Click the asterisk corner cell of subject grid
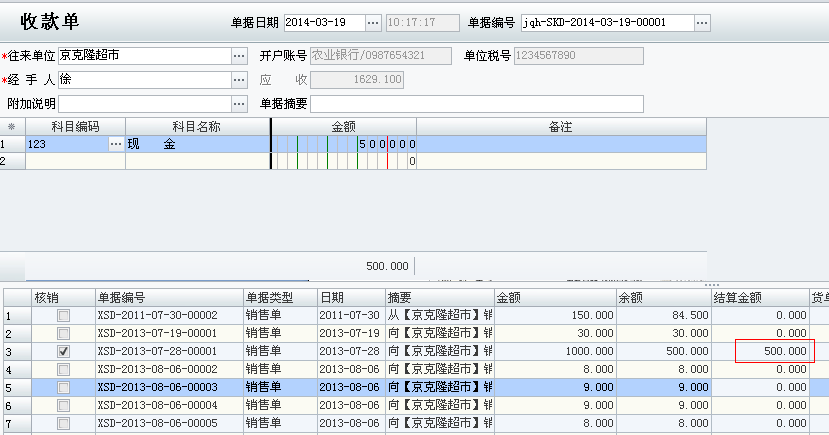The width and height of the screenshot is (829, 435). (12, 127)
